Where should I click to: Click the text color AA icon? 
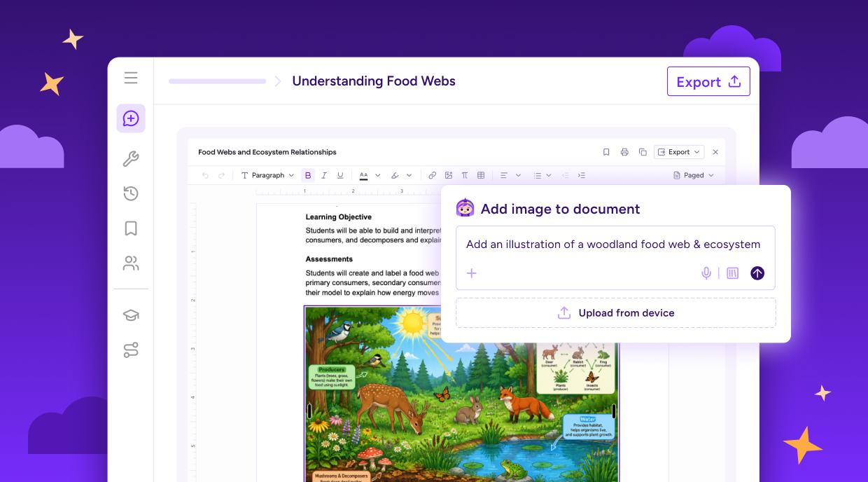[363, 175]
